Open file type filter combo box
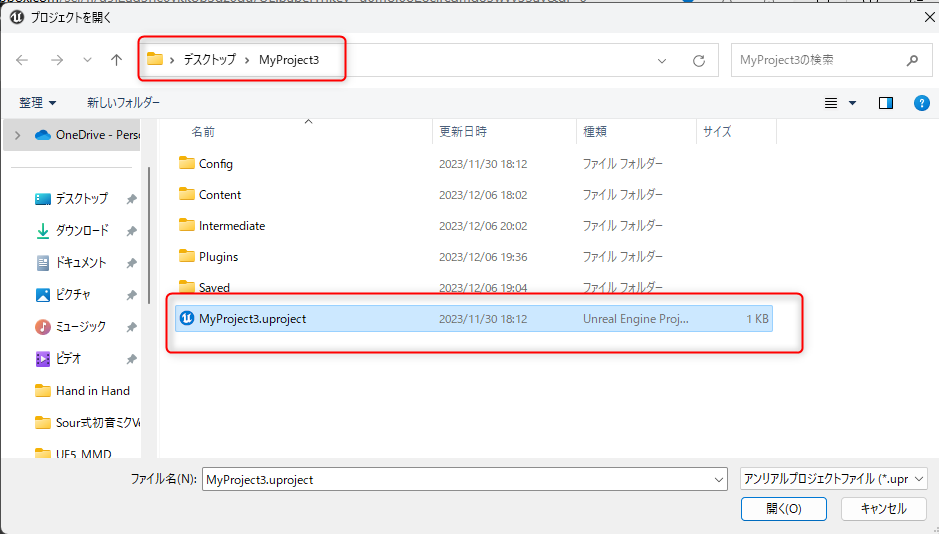Viewport: 939px width, 534px height. [x=834, y=479]
